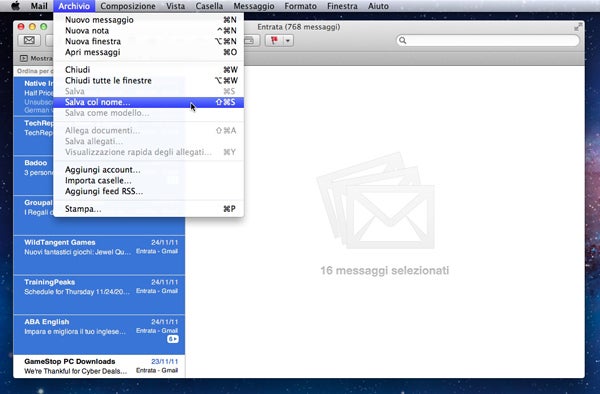This screenshot has height=394, width=600.
Task: Choose Nuova nota from the menu
Action: click(x=148, y=31)
